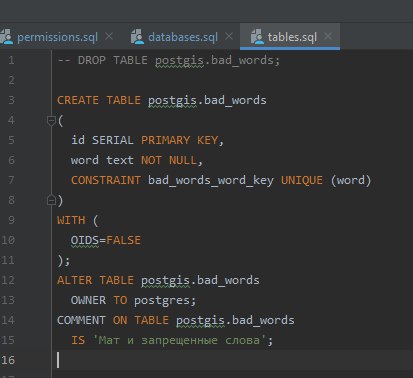Click 'OWNER' on line 13

point(88,300)
